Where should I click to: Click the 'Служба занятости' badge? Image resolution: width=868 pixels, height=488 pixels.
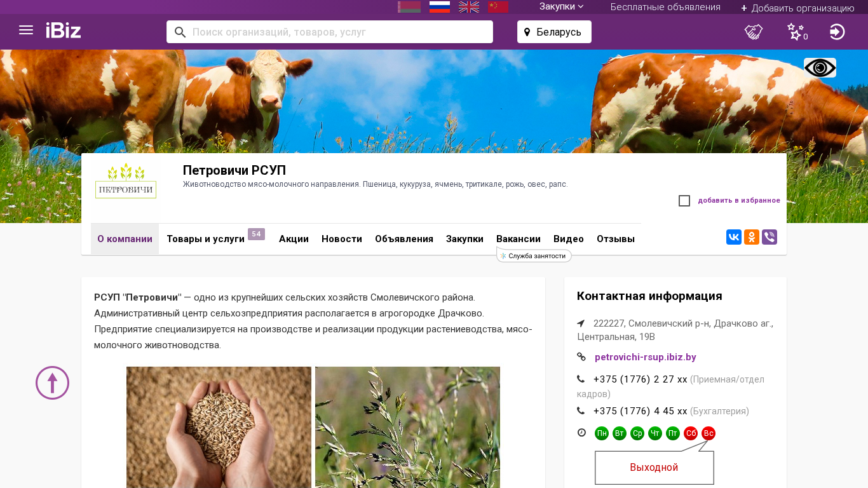[534, 255]
